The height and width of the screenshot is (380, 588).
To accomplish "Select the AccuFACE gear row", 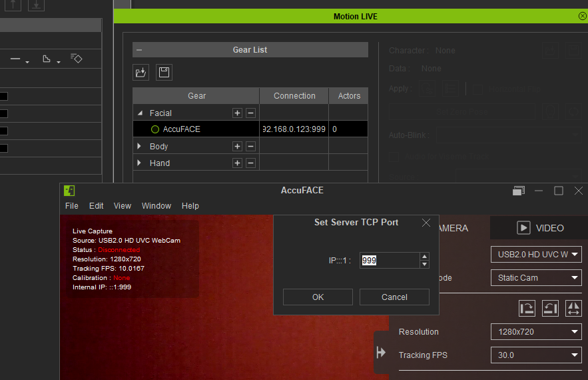I will [x=250, y=129].
